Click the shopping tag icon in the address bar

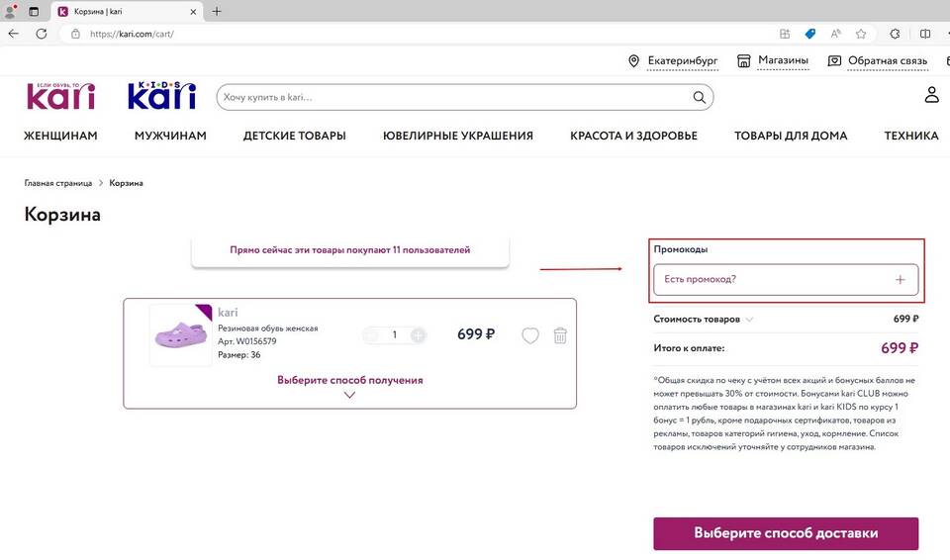pos(810,34)
